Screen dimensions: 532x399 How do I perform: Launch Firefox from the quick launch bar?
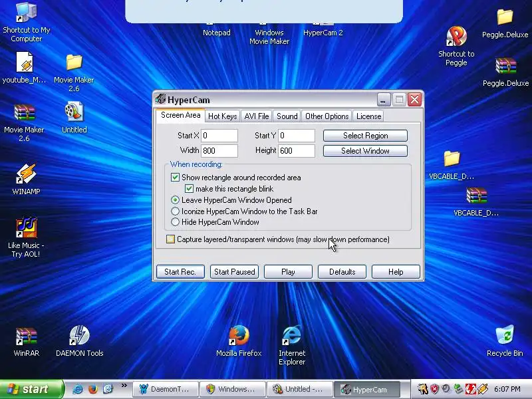click(92, 389)
